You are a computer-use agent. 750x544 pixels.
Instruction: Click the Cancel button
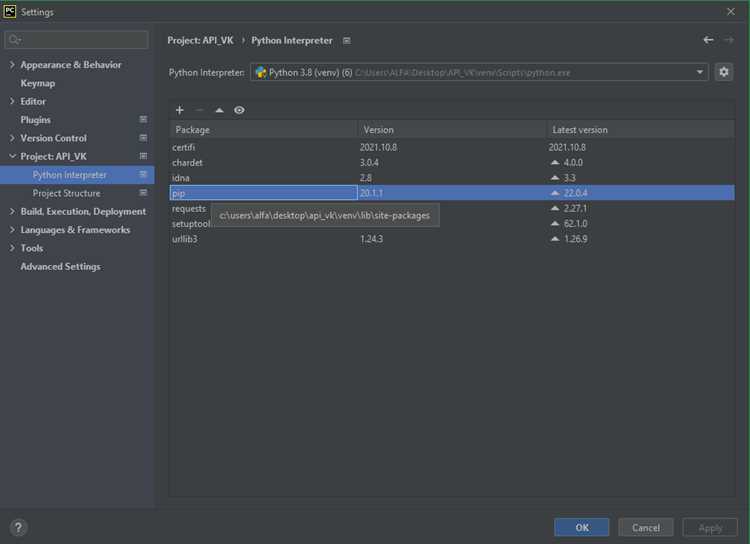[646, 527]
